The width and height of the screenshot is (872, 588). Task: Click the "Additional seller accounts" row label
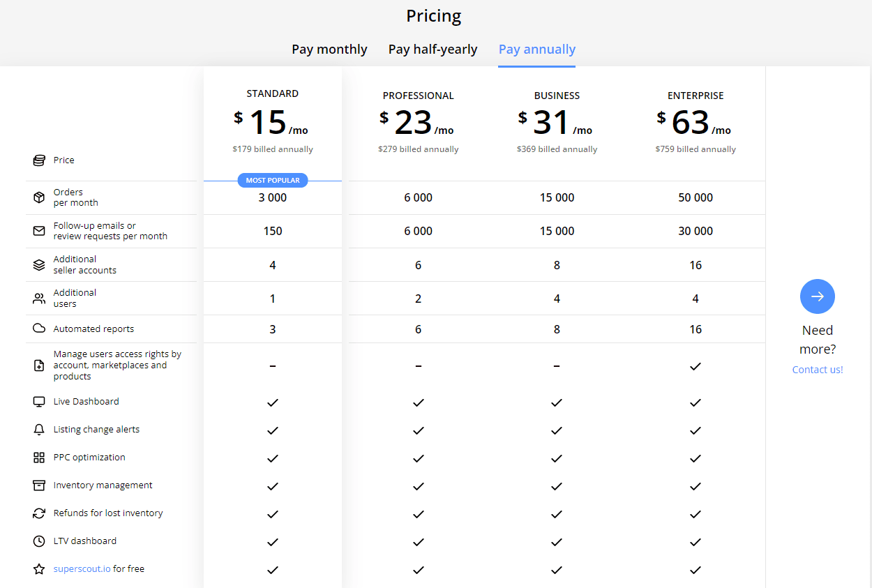pyautogui.click(x=85, y=265)
